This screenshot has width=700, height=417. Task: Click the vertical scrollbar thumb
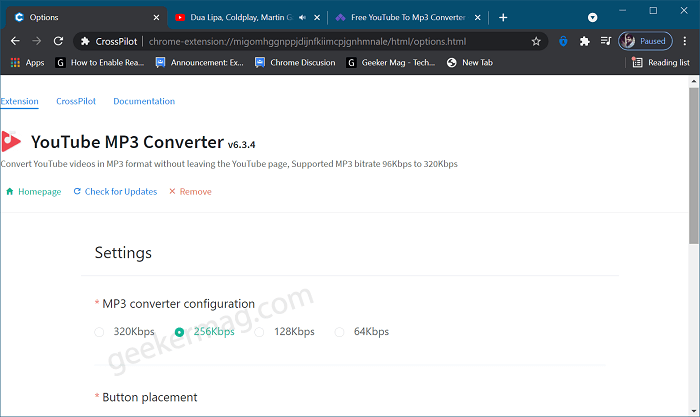694,166
